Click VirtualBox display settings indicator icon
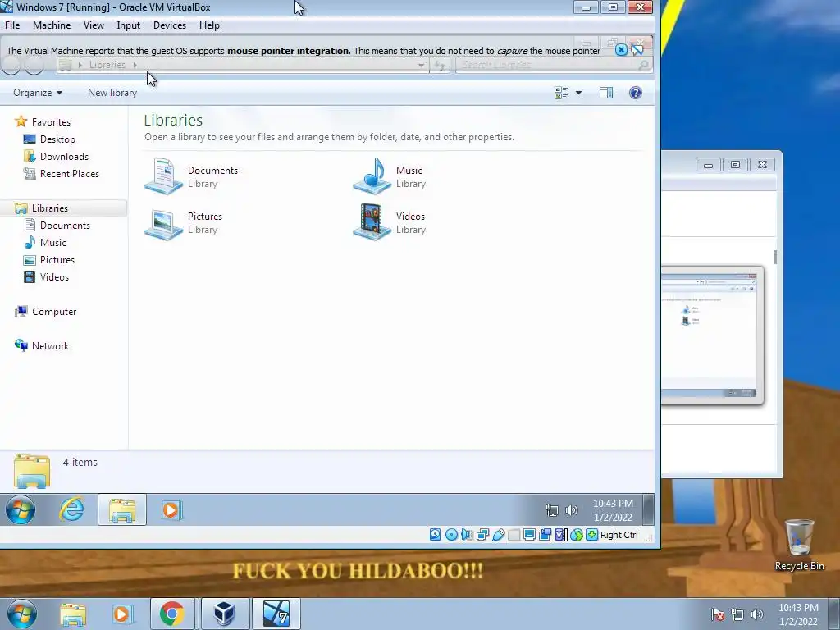The image size is (840, 630). pos(529,535)
